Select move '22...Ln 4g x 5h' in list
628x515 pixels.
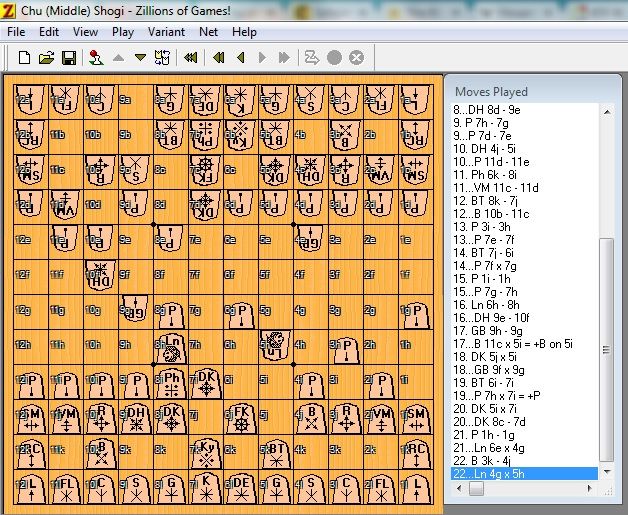coord(524,474)
